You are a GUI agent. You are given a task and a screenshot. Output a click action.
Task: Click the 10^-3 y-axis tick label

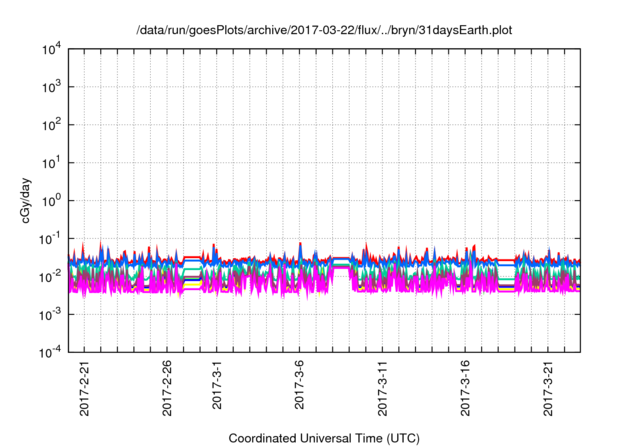tap(50, 314)
